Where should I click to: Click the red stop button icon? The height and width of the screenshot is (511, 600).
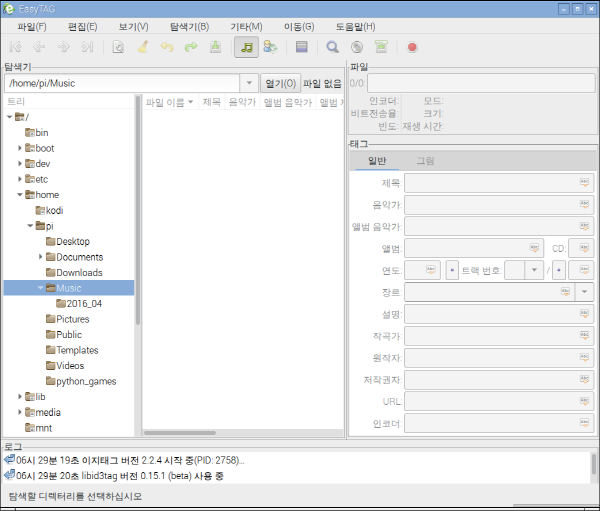coord(412,47)
